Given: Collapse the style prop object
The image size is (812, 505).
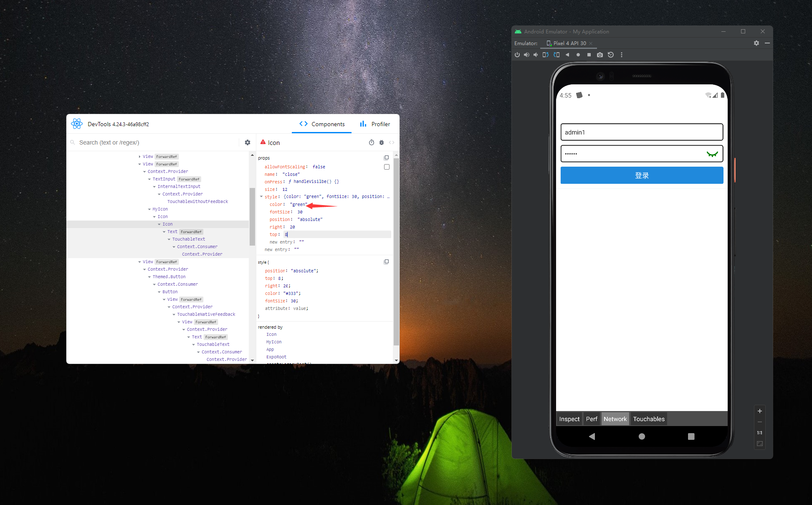Looking at the screenshot, I should pyautogui.click(x=261, y=196).
